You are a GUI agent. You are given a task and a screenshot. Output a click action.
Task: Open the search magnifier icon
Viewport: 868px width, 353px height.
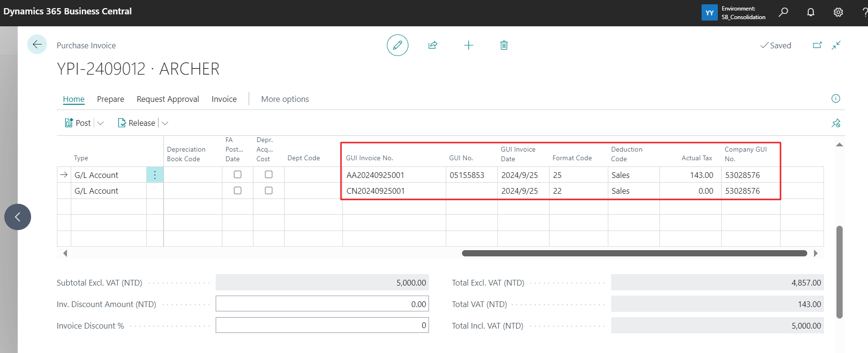(x=783, y=12)
